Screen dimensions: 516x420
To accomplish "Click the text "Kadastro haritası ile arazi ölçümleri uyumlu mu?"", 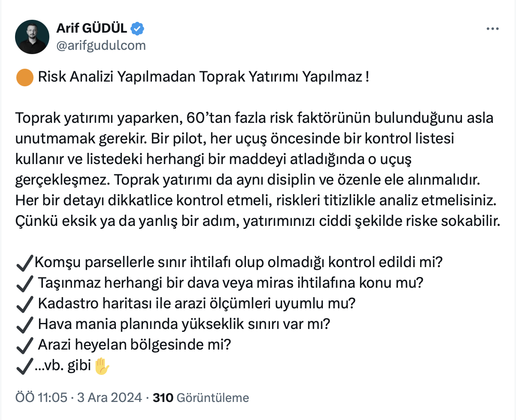I will tap(197, 304).
